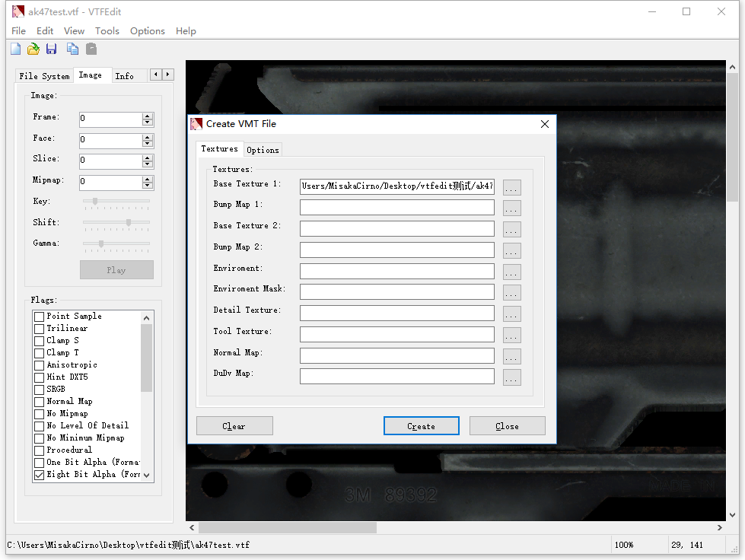The width and height of the screenshot is (745, 560).
Task: Click the Gamma slider handle
Action: pyautogui.click(x=101, y=243)
